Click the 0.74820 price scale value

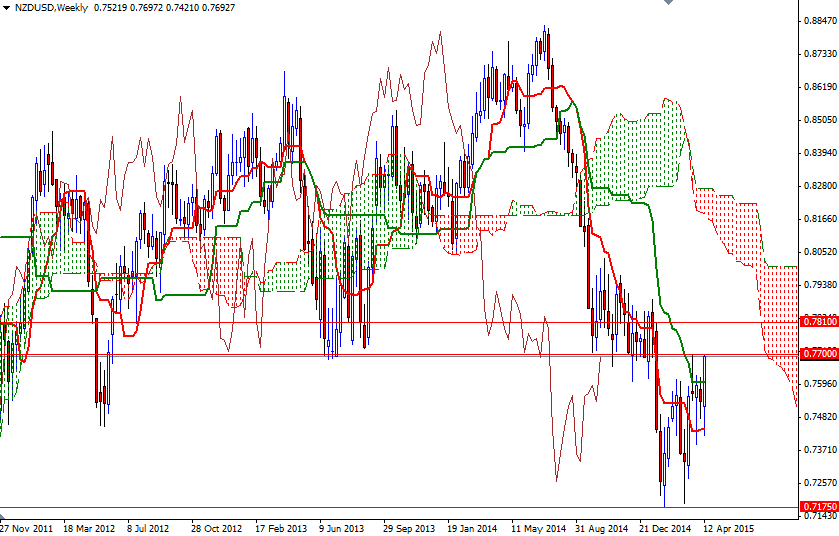(820, 417)
